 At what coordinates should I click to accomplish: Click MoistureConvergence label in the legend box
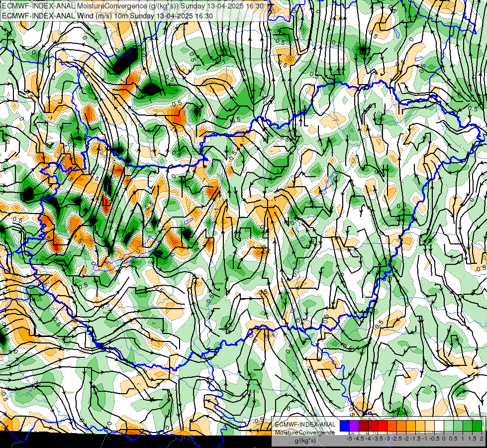coord(305,433)
